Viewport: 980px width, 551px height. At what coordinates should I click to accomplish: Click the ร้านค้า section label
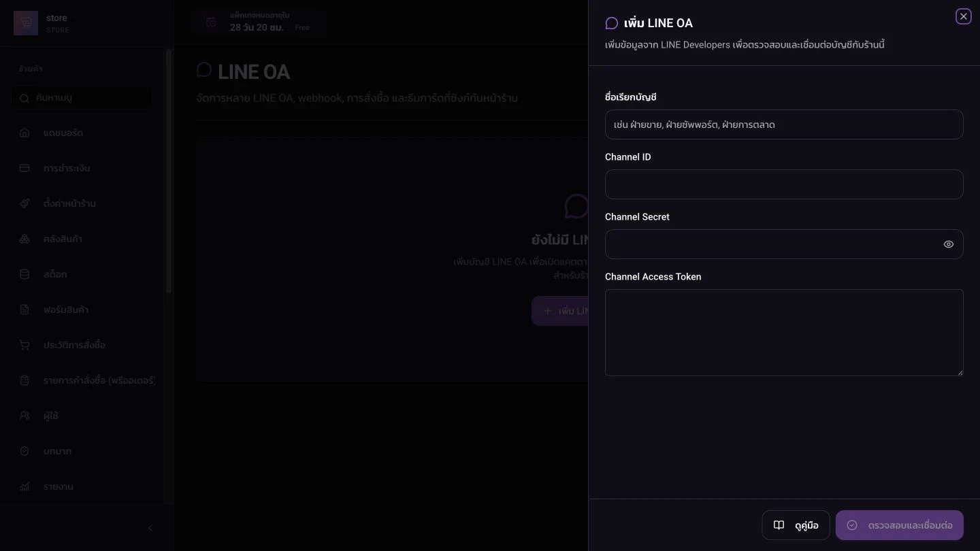(x=31, y=69)
